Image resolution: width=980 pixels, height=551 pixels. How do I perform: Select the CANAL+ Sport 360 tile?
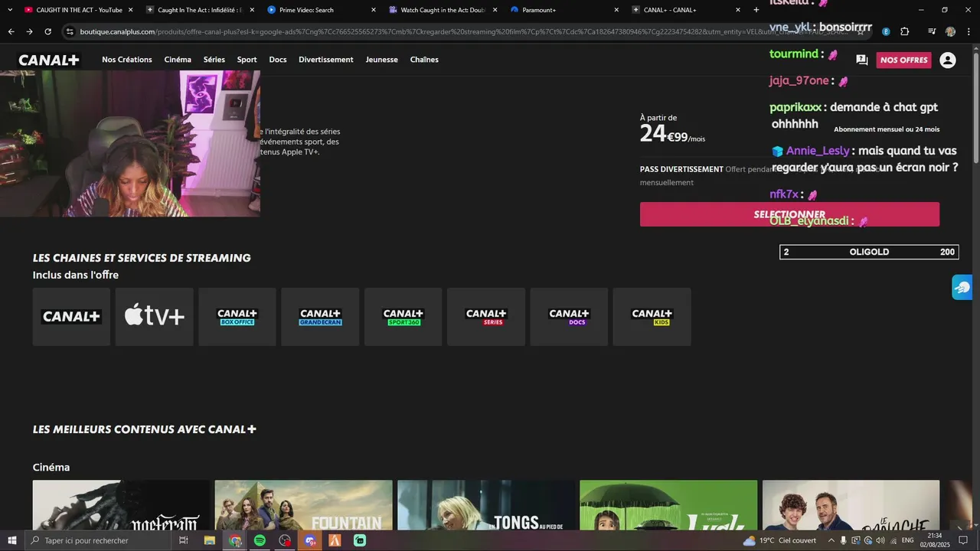click(x=403, y=317)
